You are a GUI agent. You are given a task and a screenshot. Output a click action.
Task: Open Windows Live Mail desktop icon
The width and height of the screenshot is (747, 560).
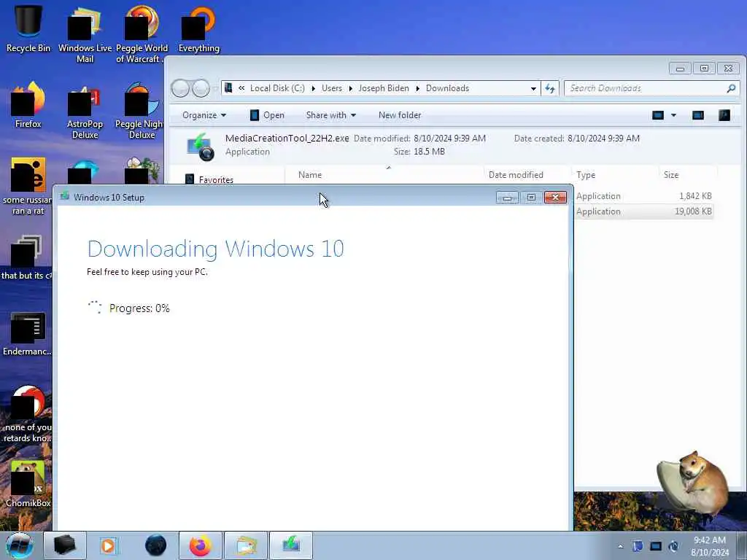click(x=85, y=34)
